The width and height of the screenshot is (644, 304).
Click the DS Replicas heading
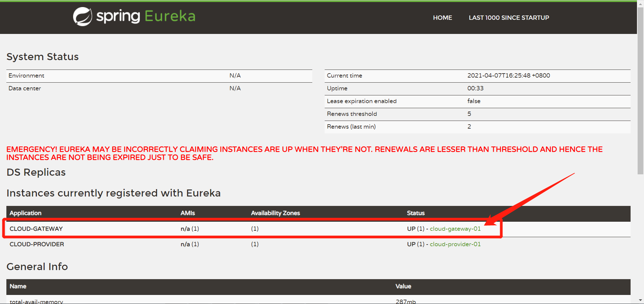coord(36,172)
